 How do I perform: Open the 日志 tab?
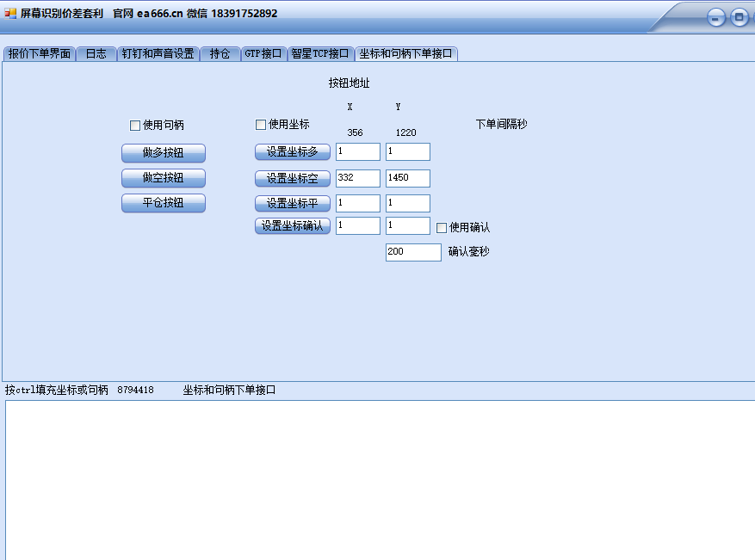[x=96, y=53]
